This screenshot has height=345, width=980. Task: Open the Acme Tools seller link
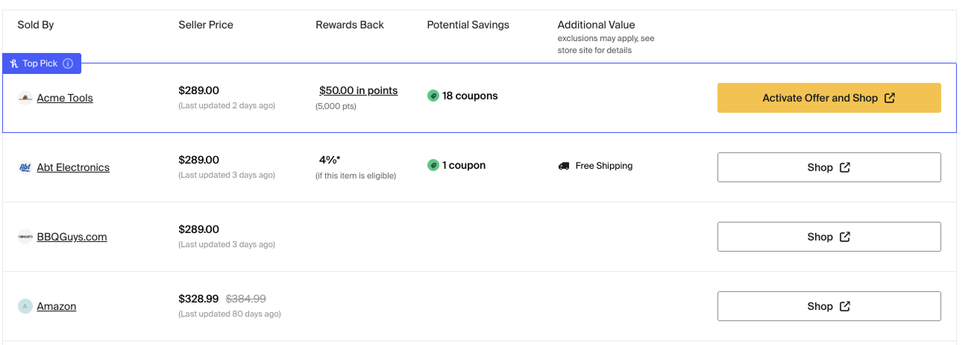tap(65, 98)
